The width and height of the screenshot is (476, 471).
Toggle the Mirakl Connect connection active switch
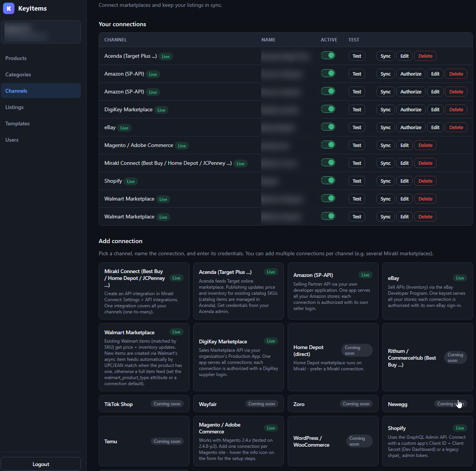pos(328,163)
